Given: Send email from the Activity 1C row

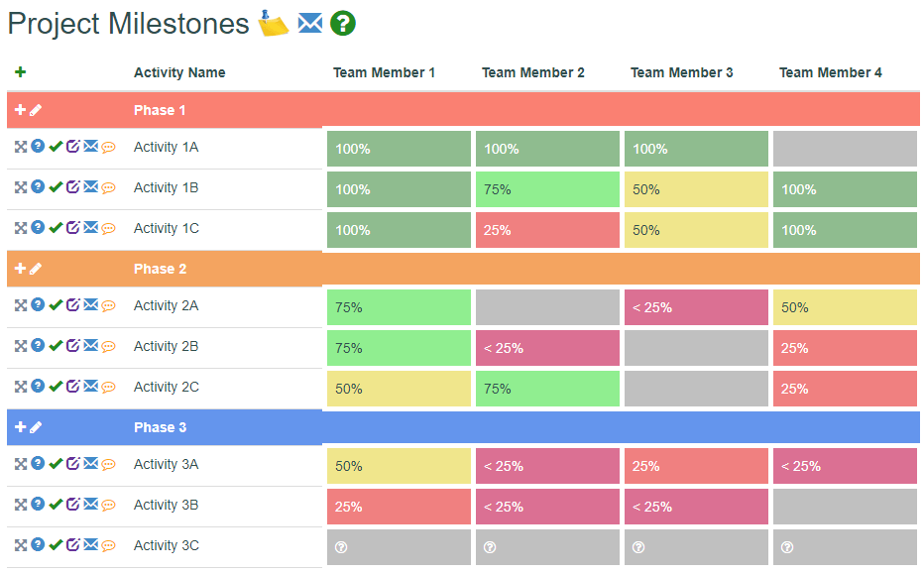Looking at the screenshot, I should tap(90, 228).
